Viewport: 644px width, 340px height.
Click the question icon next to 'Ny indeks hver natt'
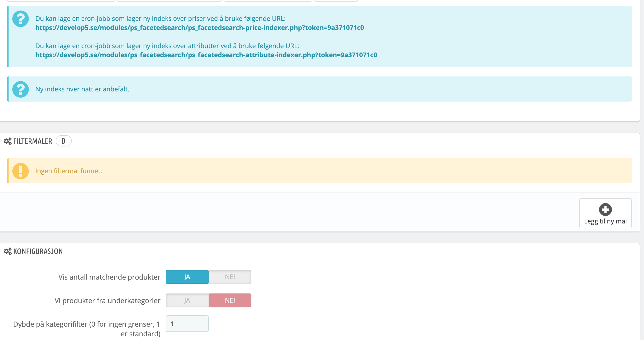tap(21, 89)
